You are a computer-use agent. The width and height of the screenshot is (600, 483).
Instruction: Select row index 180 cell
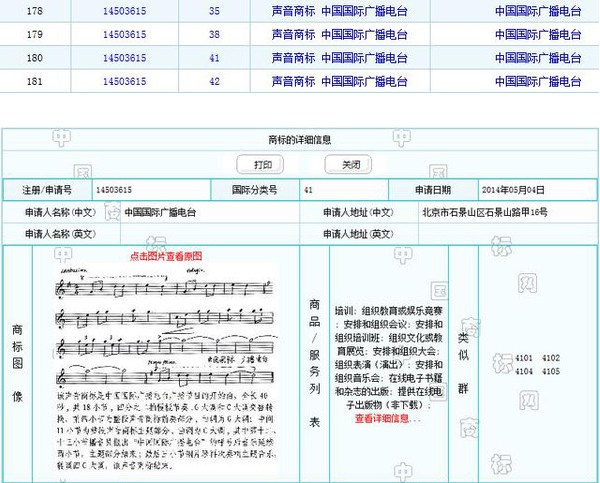[34, 58]
